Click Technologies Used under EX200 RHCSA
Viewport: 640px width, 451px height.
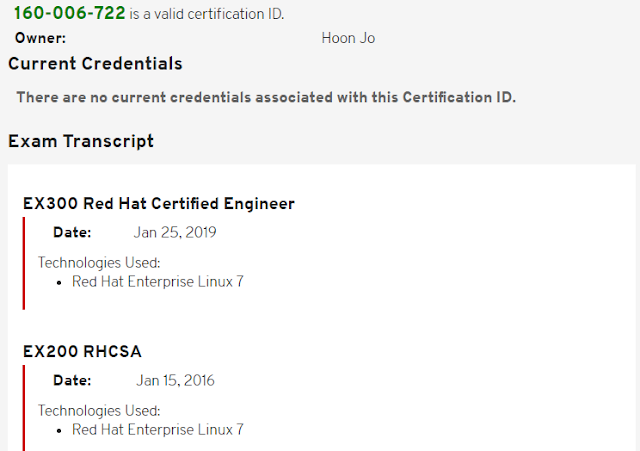99,411
